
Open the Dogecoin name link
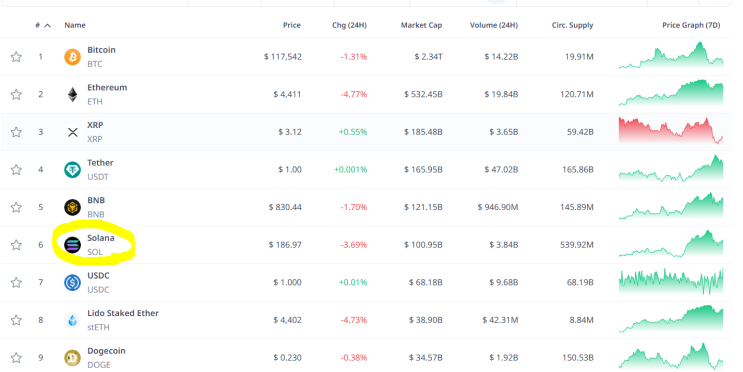tap(106, 351)
